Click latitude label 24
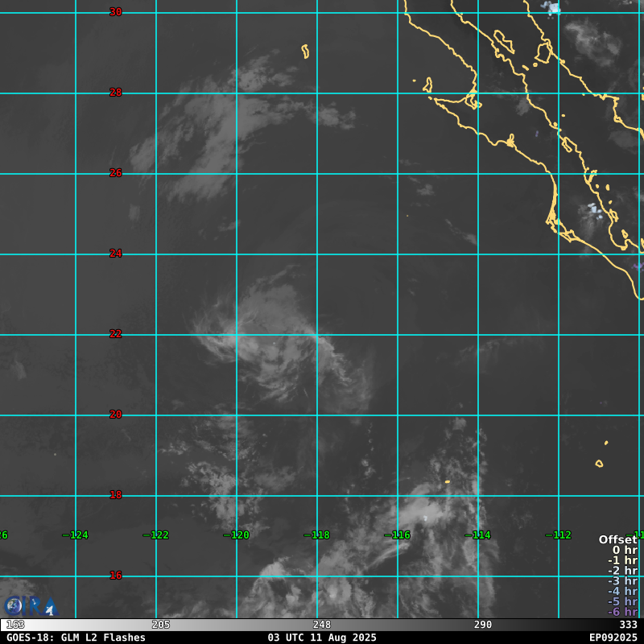 click(116, 254)
